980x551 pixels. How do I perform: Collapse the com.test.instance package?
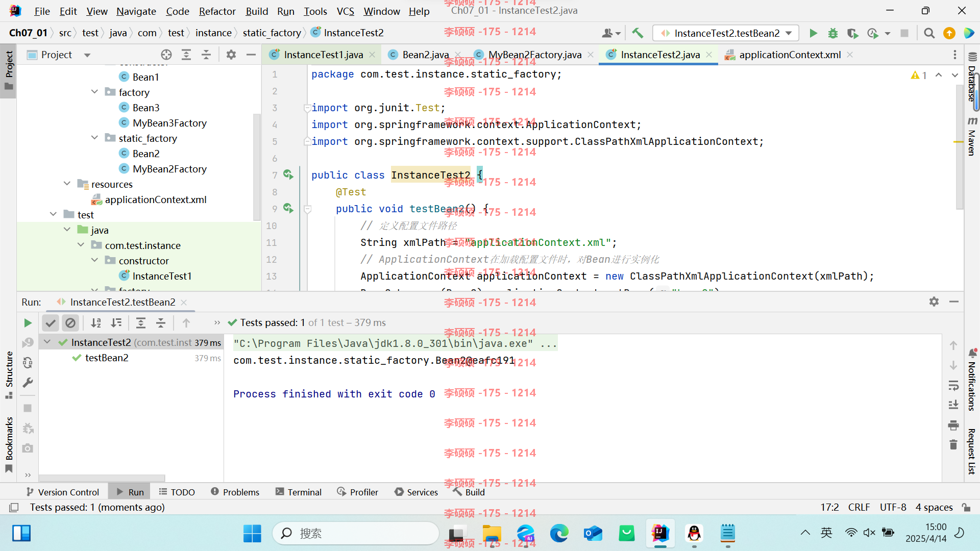(x=81, y=245)
